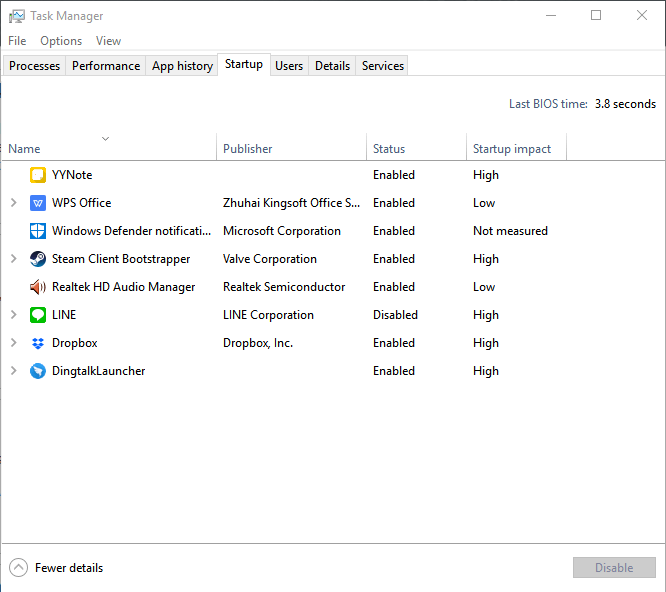The height and width of the screenshot is (592, 666).
Task: Click the Not measured impact cell
Action: coord(511,231)
